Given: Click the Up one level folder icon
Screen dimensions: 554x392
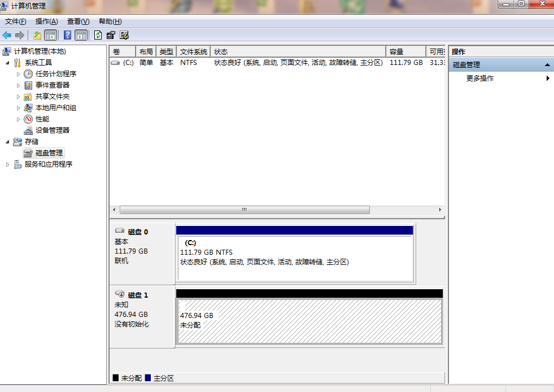Looking at the screenshot, I should coord(37,35).
